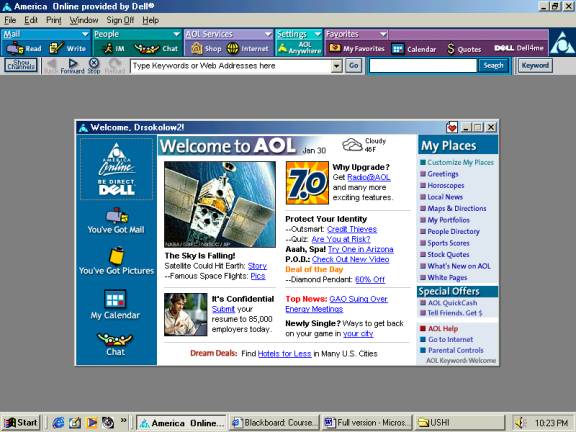Click satellite Story link
This screenshot has height=432, width=576.
[x=257, y=266]
